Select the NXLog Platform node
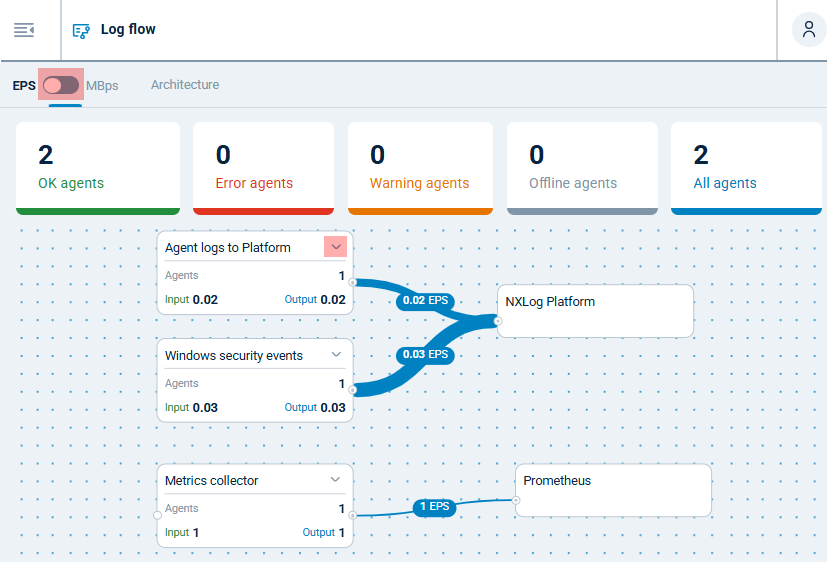The width and height of the screenshot is (827, 562). click(x=595, y=311)
